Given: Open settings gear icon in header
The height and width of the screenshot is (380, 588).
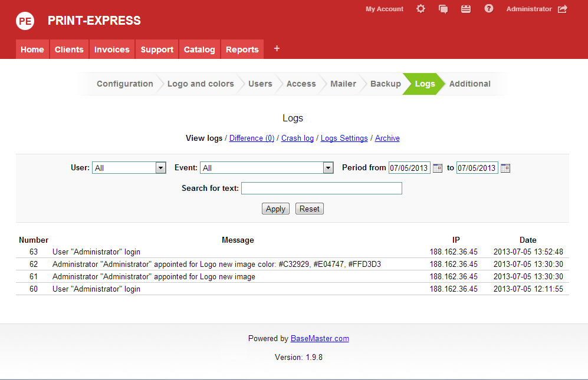Looking at the screenshot, I should [421, 9].
